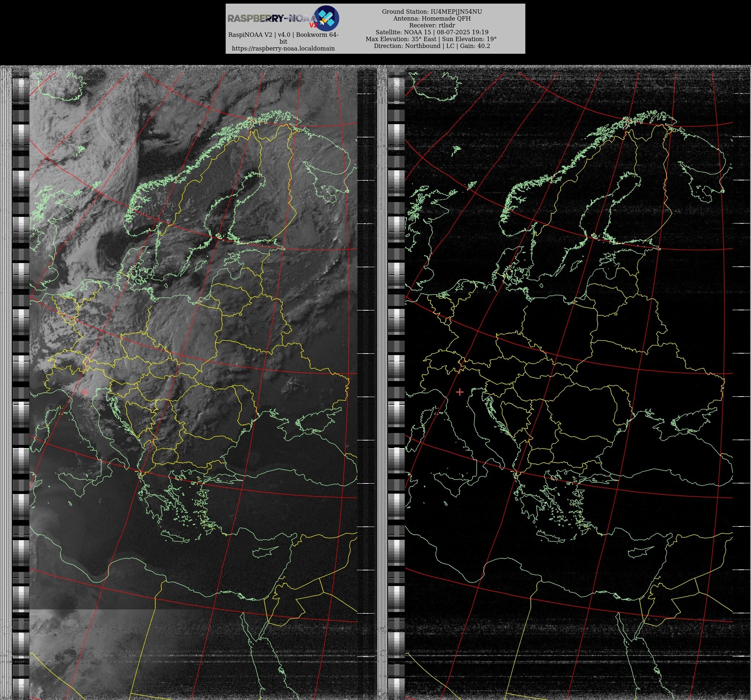Click the 'Receiver: rtlsdr' line
Viewport: 751px width, 700px height.
pos(432,25)
